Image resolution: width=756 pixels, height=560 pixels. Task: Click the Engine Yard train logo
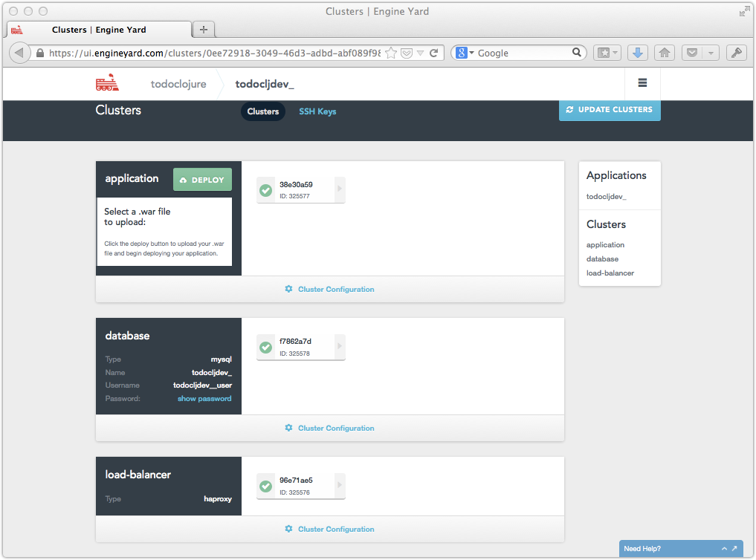coord(107,83)
